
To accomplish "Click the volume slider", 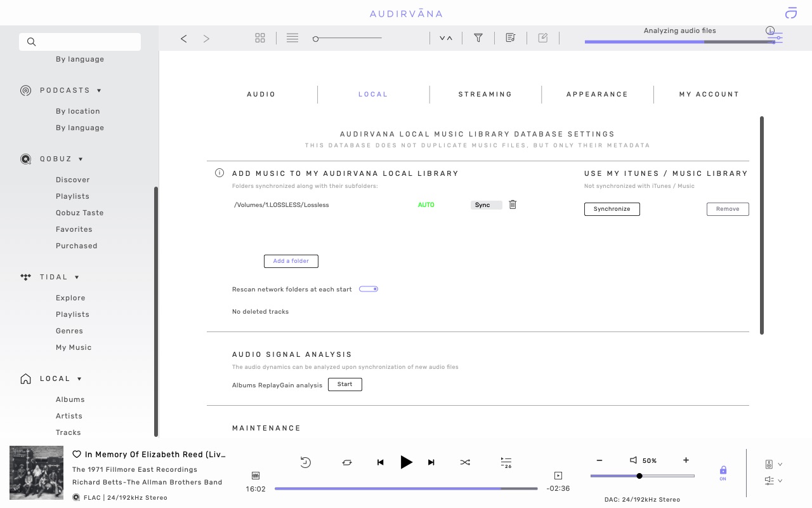I will click(x=642, y=476).
